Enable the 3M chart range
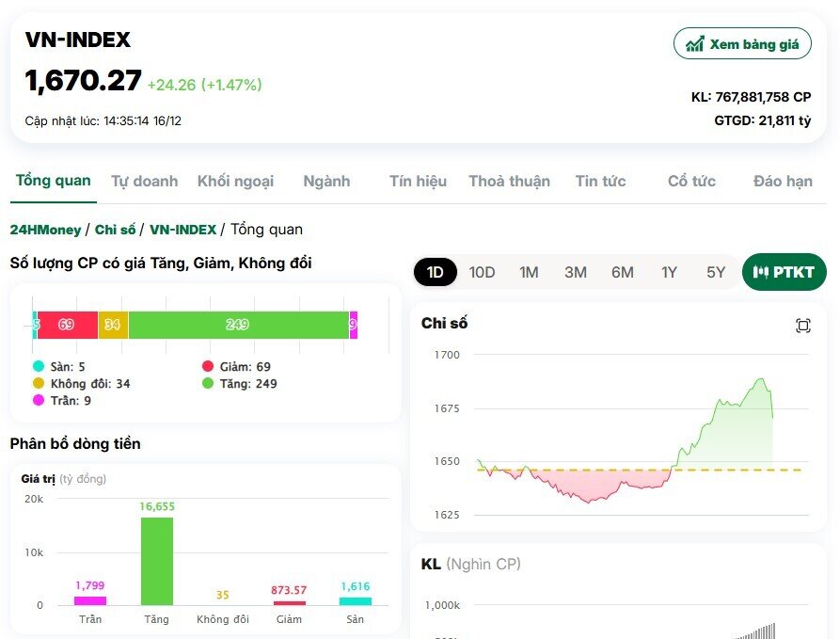 (575, 271)
